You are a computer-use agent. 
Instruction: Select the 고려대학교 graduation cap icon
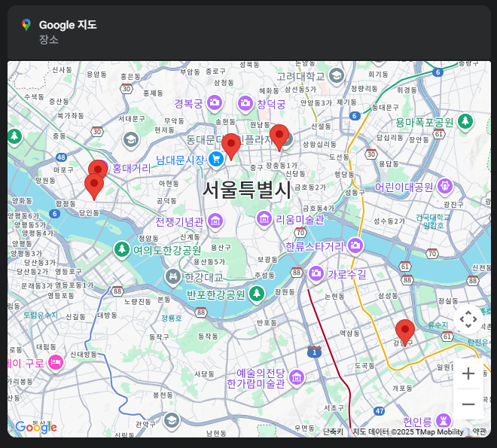[x=337, y=76]
